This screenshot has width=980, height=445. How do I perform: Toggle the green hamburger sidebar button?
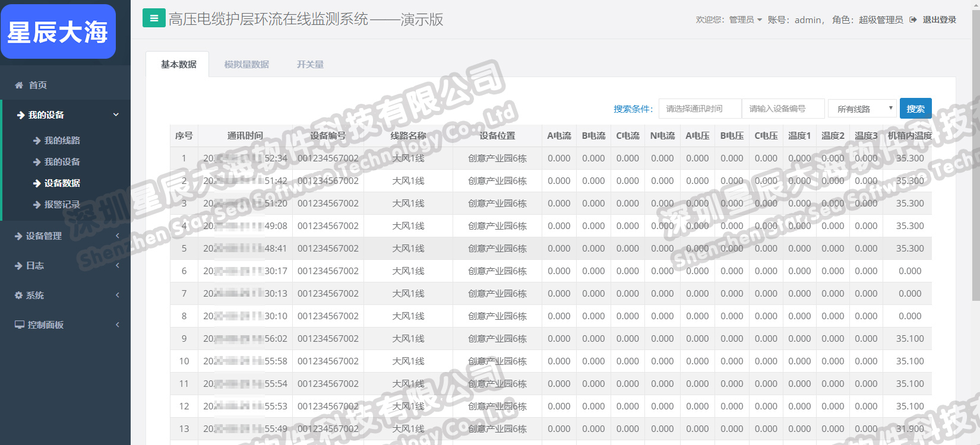click(154, 18)
